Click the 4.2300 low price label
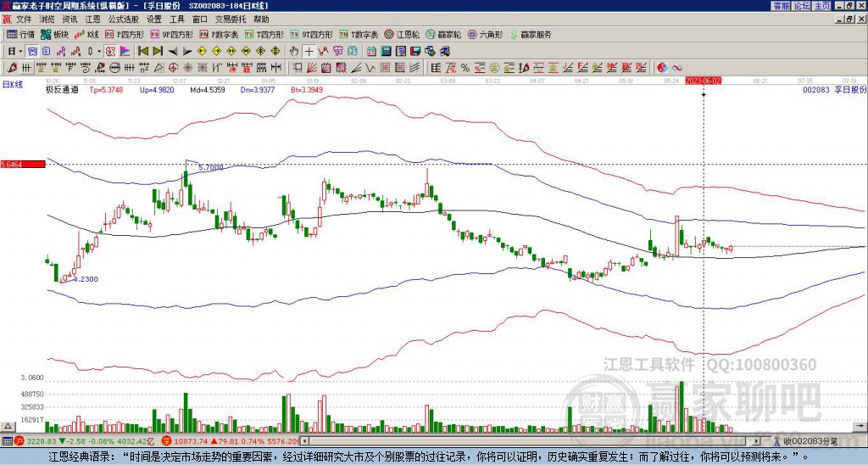 click(86, 279)
